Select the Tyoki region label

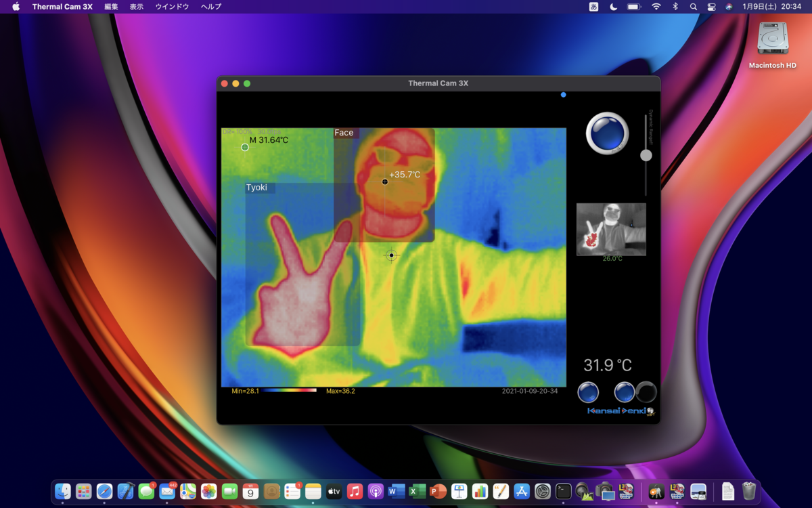[x=256, y=188]
